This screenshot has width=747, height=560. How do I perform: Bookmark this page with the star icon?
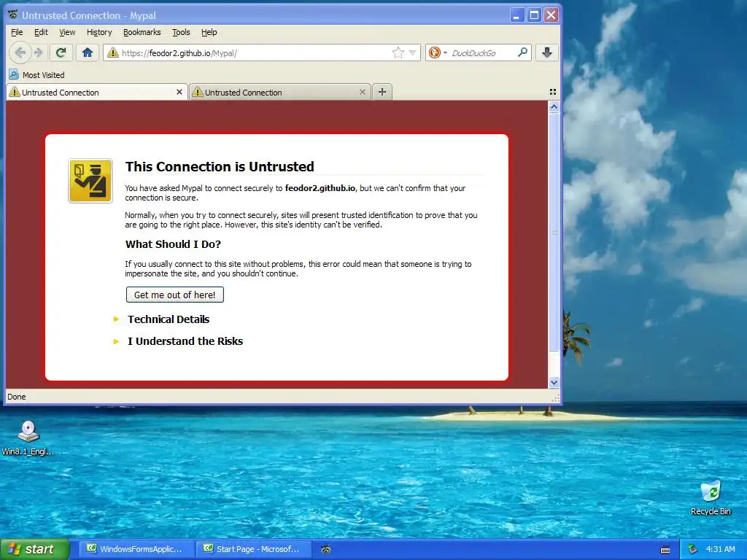pyautogui.click(x=398, y=52)
